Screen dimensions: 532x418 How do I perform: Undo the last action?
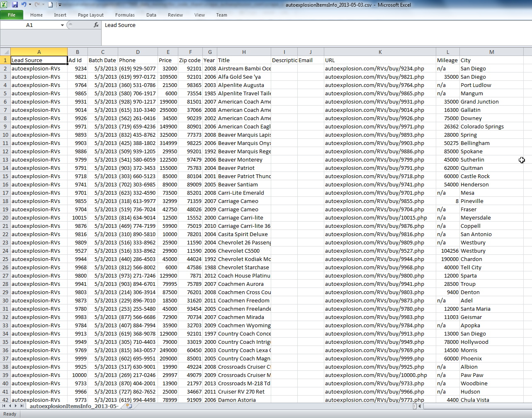24,5
